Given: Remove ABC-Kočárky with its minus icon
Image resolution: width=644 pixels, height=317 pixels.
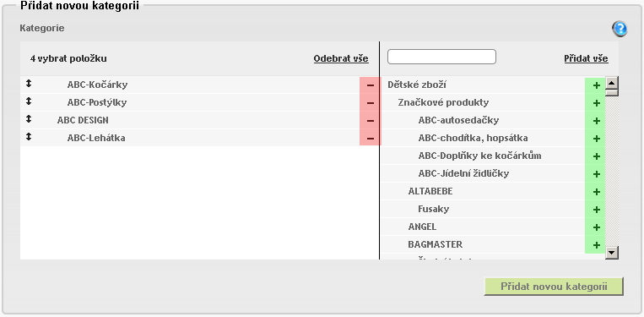Looking at the screenshot, I should [370, 85].
